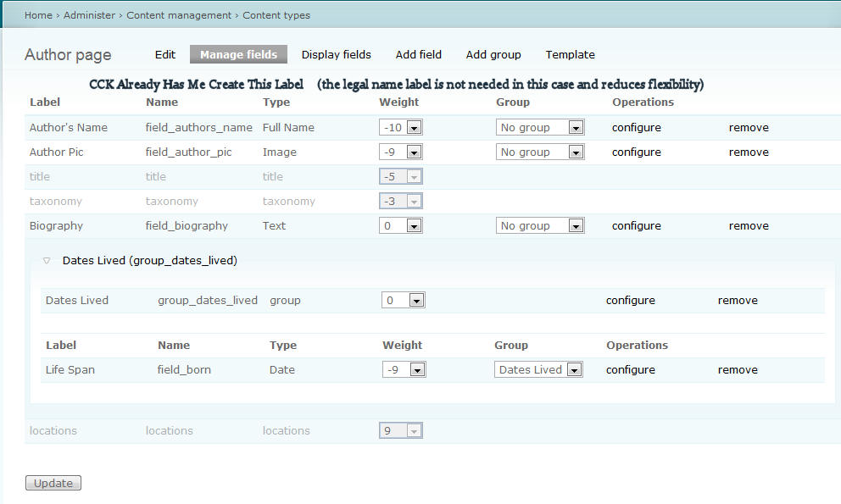Open Content types breadcrumb link
This screenshot has width=841, height=504.
pos(276,15)
